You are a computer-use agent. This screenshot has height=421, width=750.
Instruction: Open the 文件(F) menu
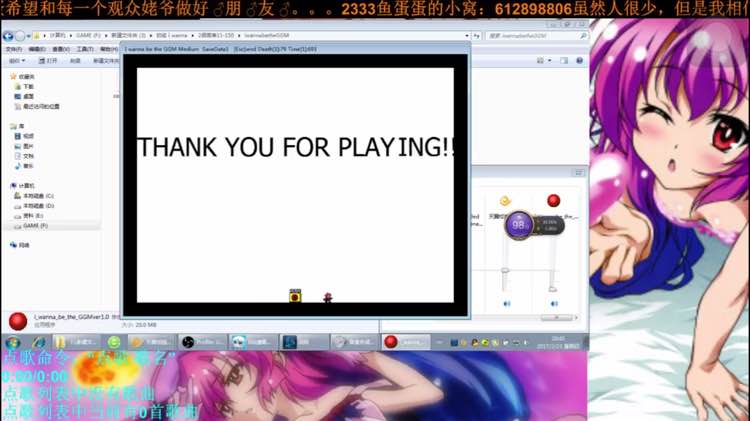tap(14, 49)
